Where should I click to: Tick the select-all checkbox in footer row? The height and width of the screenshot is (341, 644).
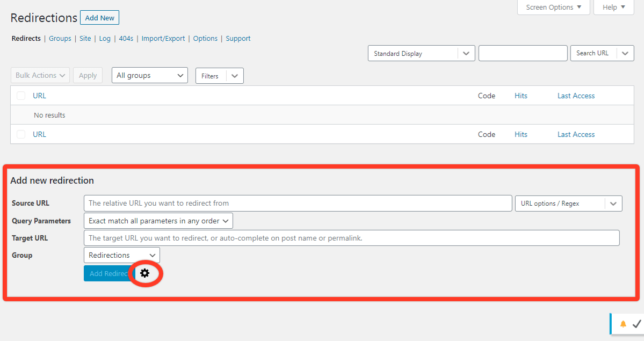21,134
